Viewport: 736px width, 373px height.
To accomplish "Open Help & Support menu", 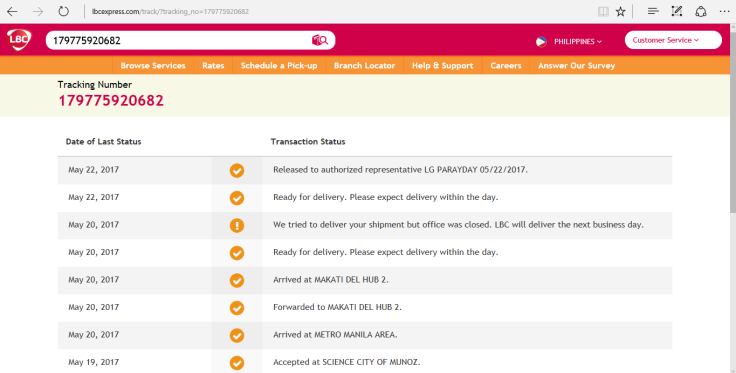I will 443,66.
